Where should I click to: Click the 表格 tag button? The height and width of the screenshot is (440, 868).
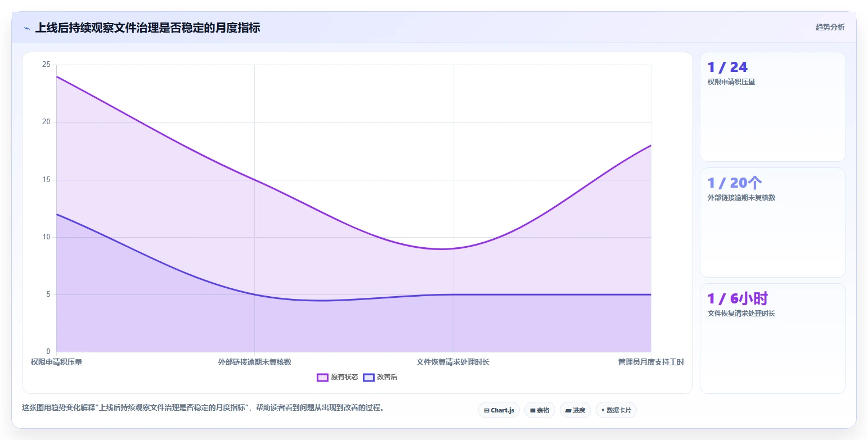coord(539,410)
